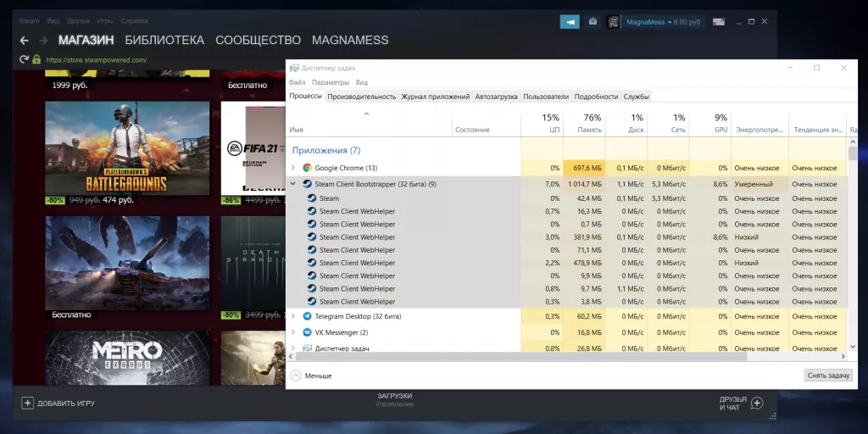Open Metro Exodus game thumbnail
868x434 pixels.
pyautogui.click(x=127, y=358)
